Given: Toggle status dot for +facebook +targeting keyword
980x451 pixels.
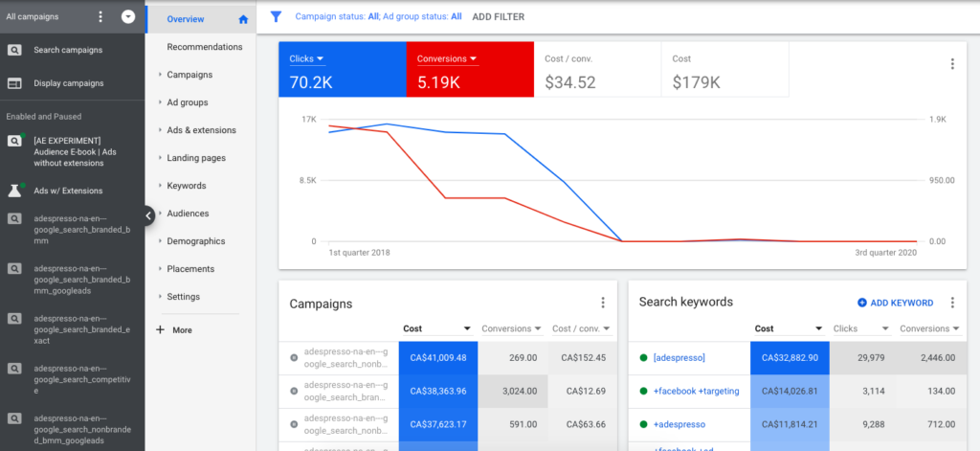Looking at the screenshot, I should [644, 391].
